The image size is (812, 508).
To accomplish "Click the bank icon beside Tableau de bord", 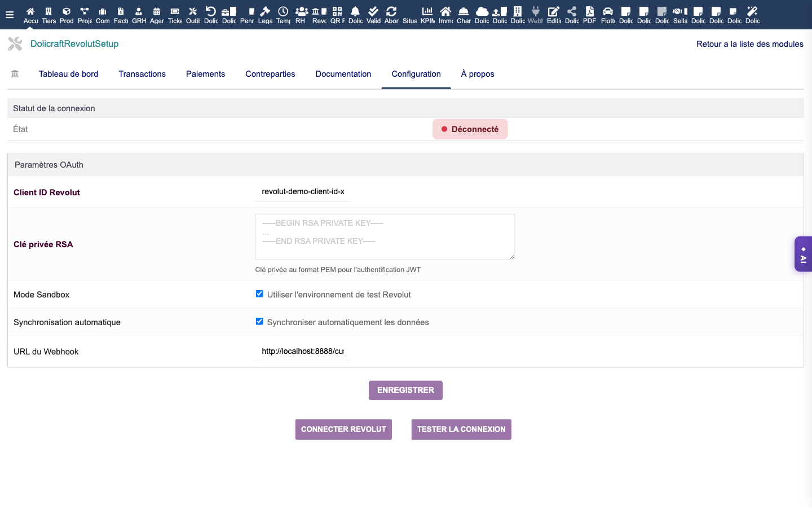I will [x=15, y=74].
